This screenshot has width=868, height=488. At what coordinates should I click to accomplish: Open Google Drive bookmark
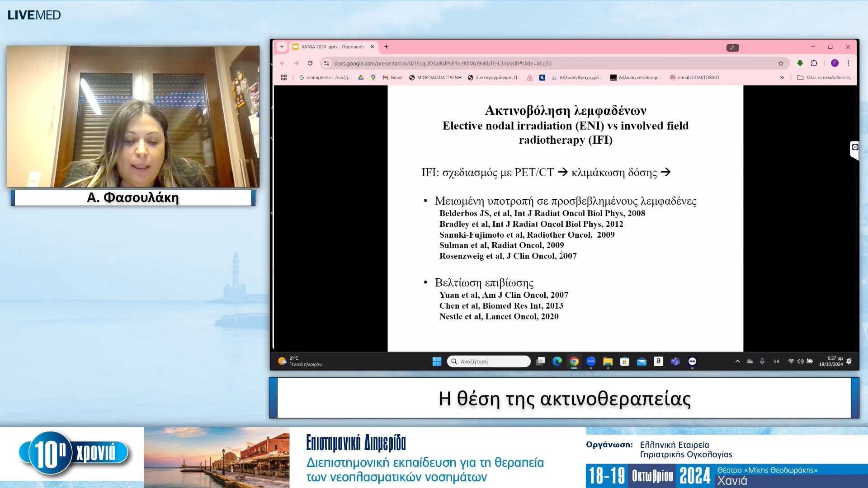coord(360,77)
